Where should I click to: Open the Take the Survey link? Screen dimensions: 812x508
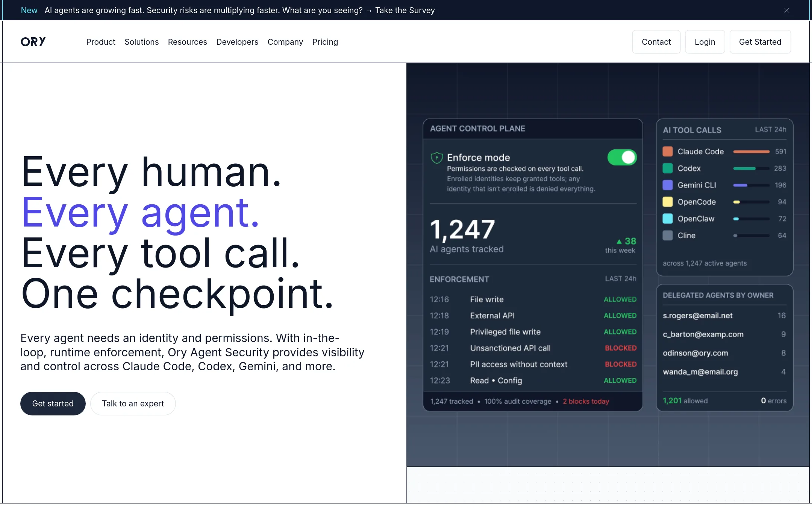(x=405, y=10)
